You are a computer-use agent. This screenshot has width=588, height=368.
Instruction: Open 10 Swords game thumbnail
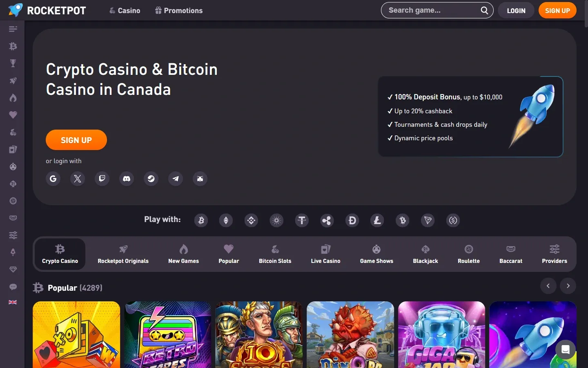[259, 335]
